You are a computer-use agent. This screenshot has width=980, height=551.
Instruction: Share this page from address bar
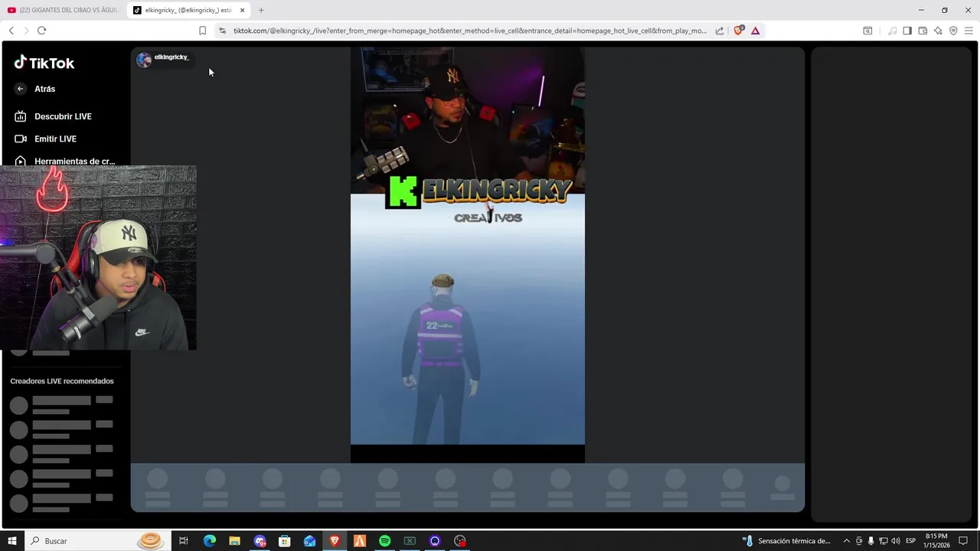pos(720,31)
